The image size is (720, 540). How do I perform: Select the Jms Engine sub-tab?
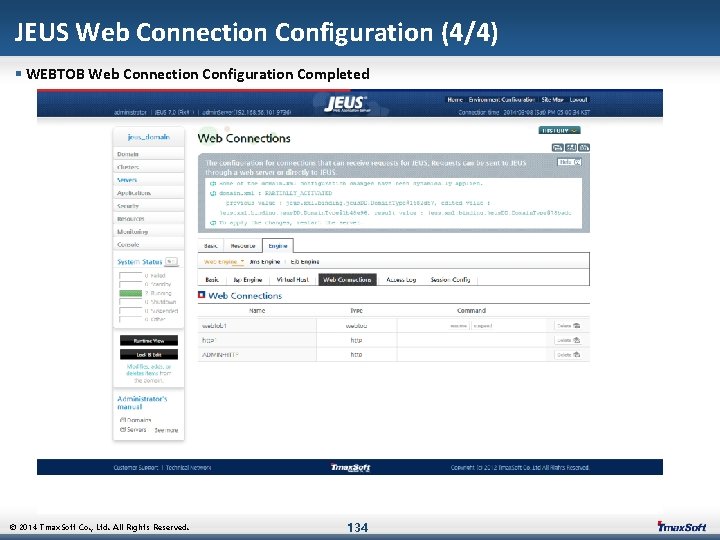264,261
